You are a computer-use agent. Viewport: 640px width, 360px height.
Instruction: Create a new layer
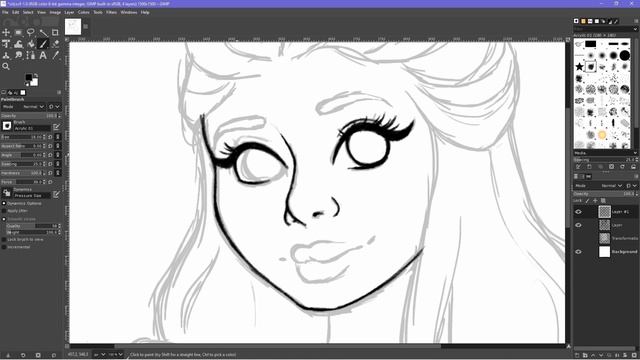(x=577, y=355)
